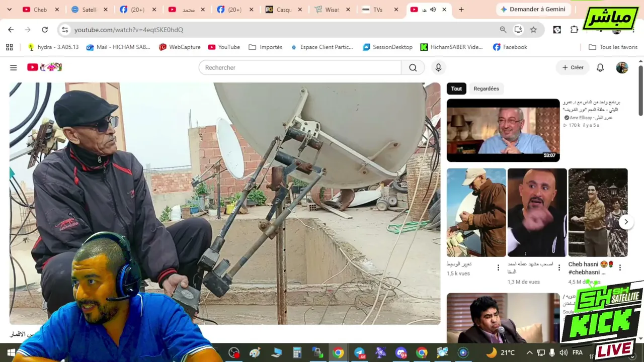Image resolution: width=644 pixels, height=362 pixels.
Task: Open the weather widget showing 21°C
Action: tap(501, 352)
